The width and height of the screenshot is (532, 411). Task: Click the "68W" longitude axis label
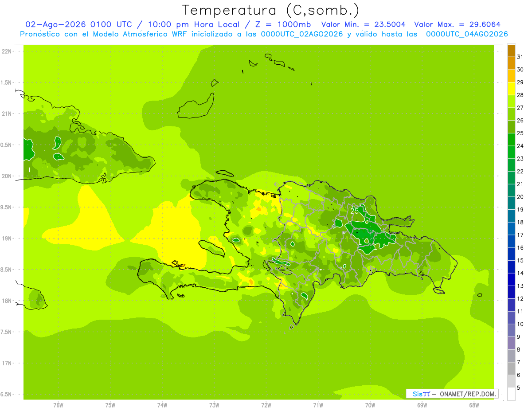pyautogui.click(x=474, y=405)
